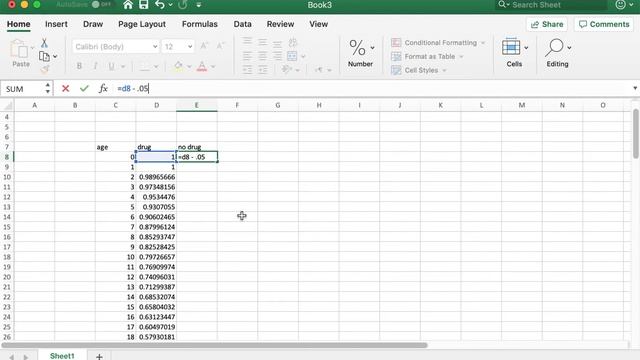Click the Decrease Indent icon
640x360 pixels.
tap(247, 70)
